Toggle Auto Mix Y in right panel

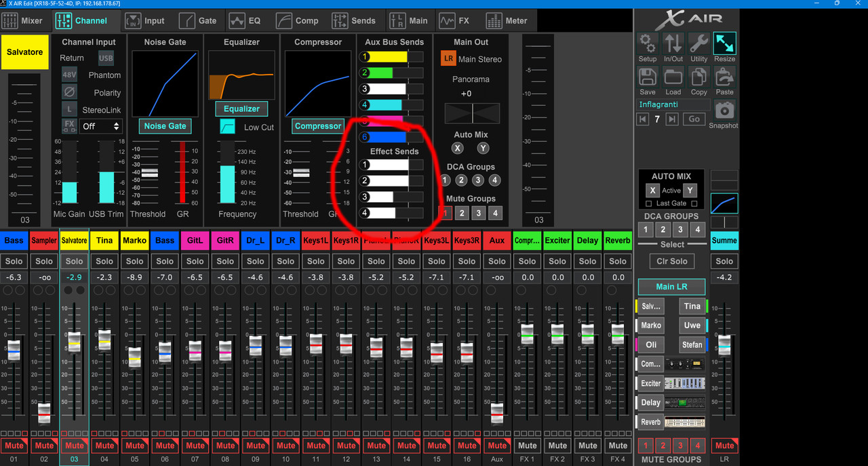click(690, 191)
